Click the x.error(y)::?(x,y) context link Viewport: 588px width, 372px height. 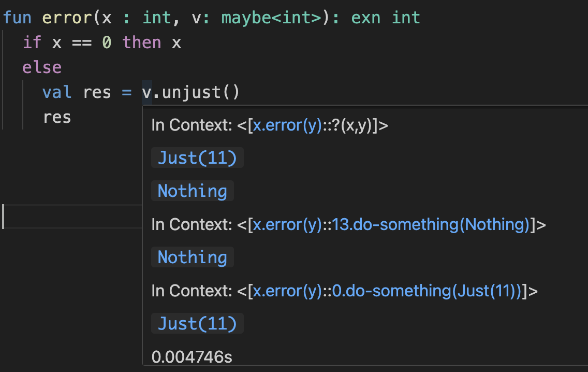[314, 125]
